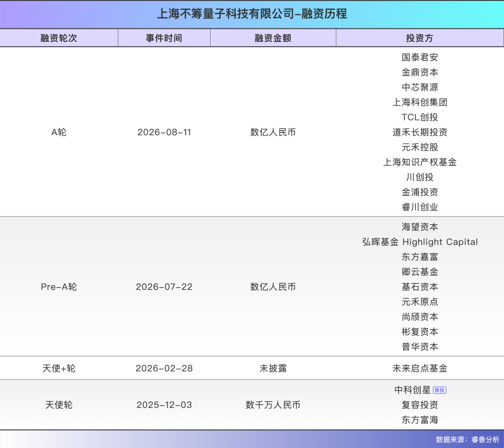The image size is (504, 448).
Task: Open investor 国泰君安
Action: (x=420, y=57)
